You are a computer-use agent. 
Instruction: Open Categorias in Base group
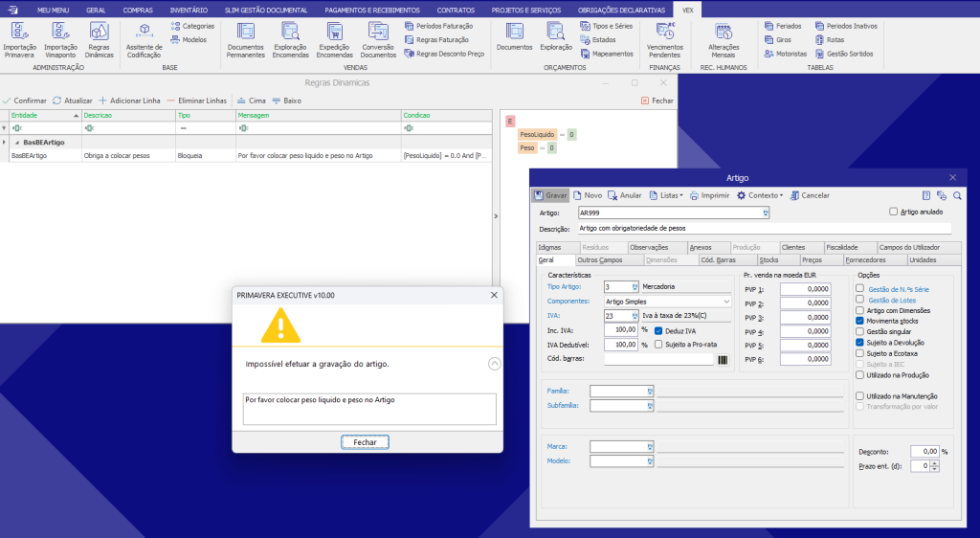[x=192, y=26]
